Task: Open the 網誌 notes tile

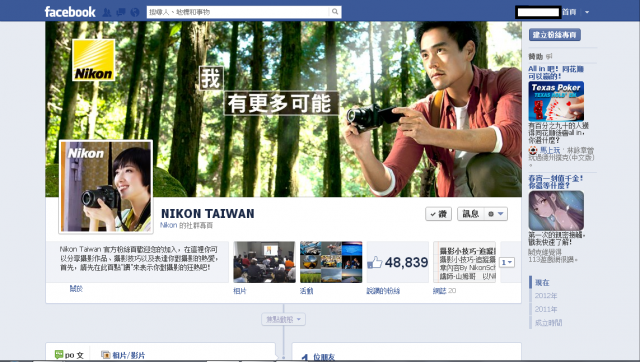Action: pos(464,262)
